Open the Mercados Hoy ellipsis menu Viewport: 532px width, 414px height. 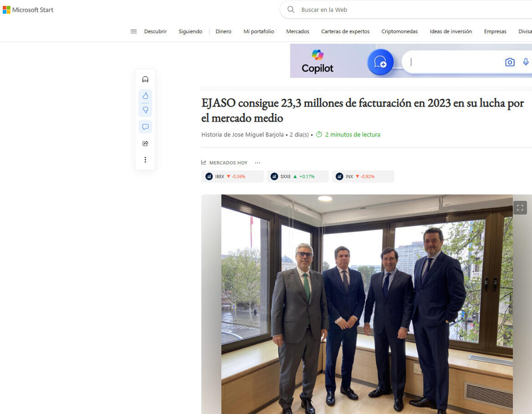[x=258, y=163]
